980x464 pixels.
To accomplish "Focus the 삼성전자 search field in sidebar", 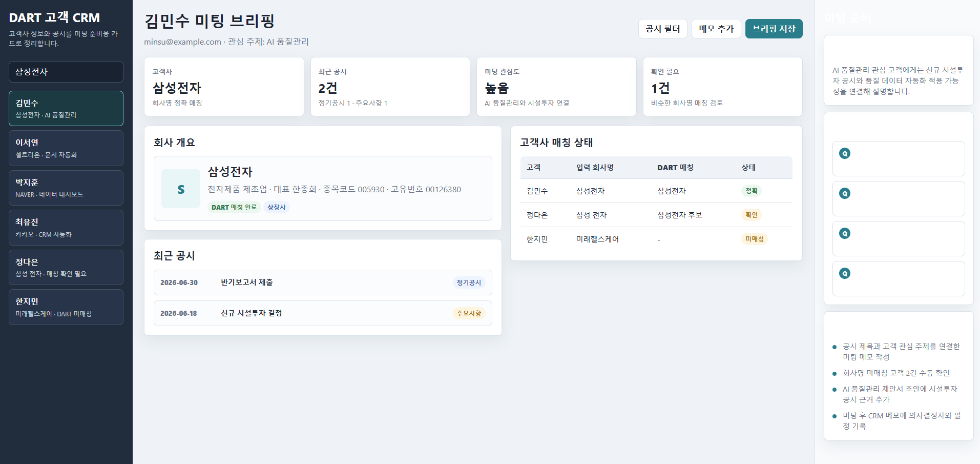I will coord(66,72).
